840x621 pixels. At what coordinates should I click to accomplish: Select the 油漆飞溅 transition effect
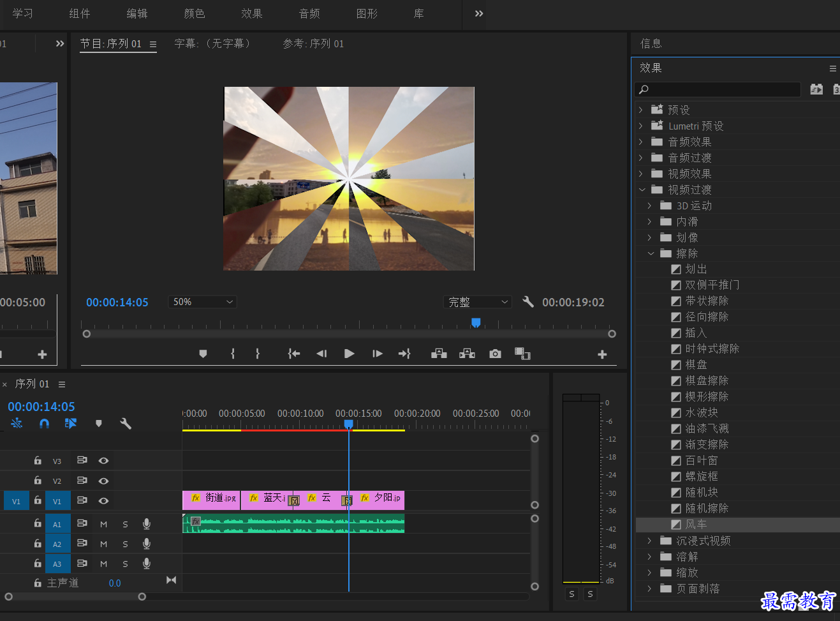pos(707,429)
